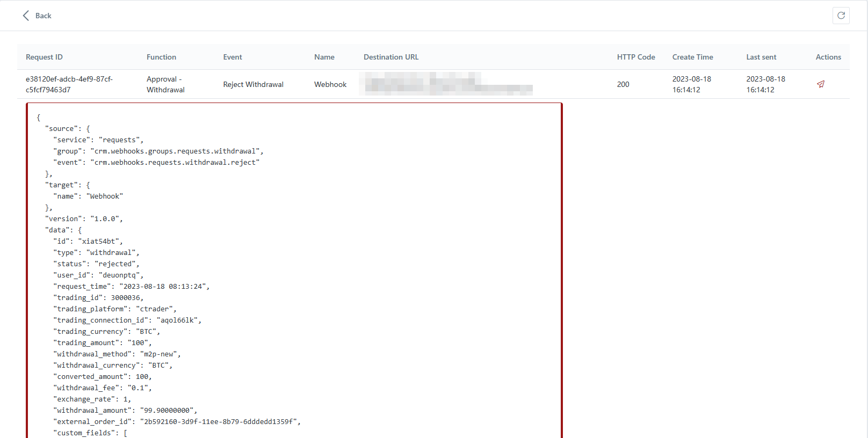Click the Create Time column header

(x=692, y=57)
